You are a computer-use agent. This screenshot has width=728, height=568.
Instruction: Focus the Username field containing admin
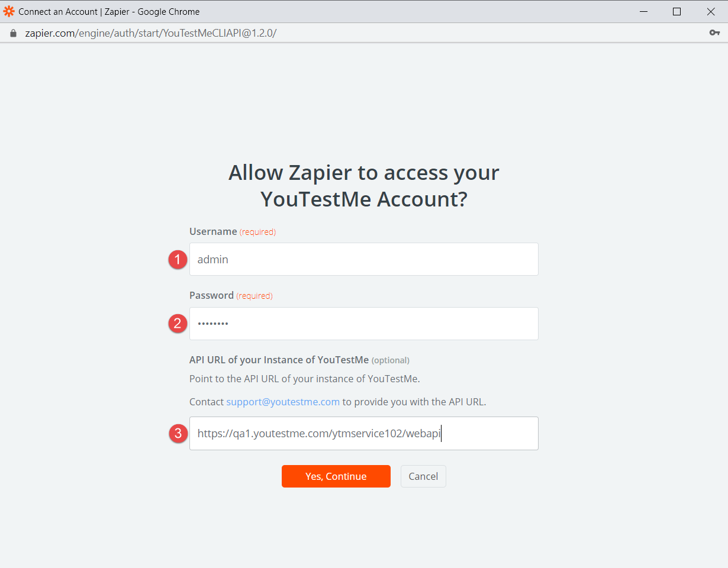click(363, 259)
